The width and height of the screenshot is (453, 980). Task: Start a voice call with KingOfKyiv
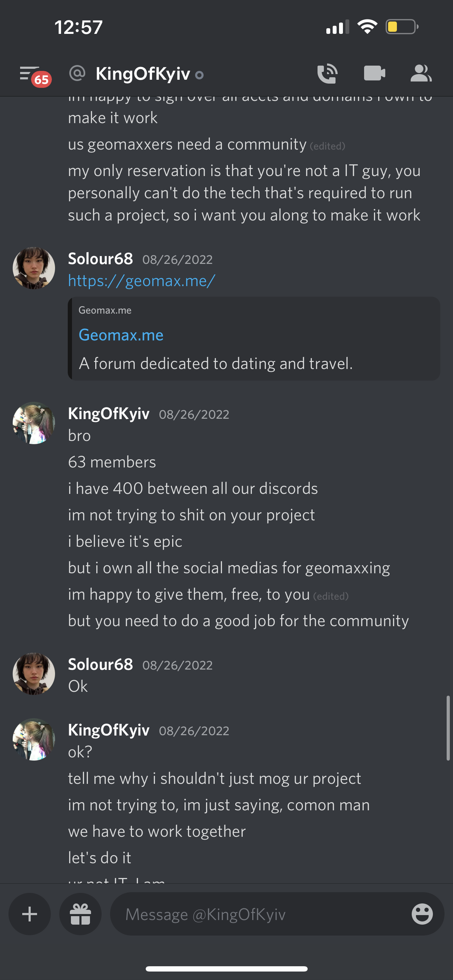click(327, 73)
